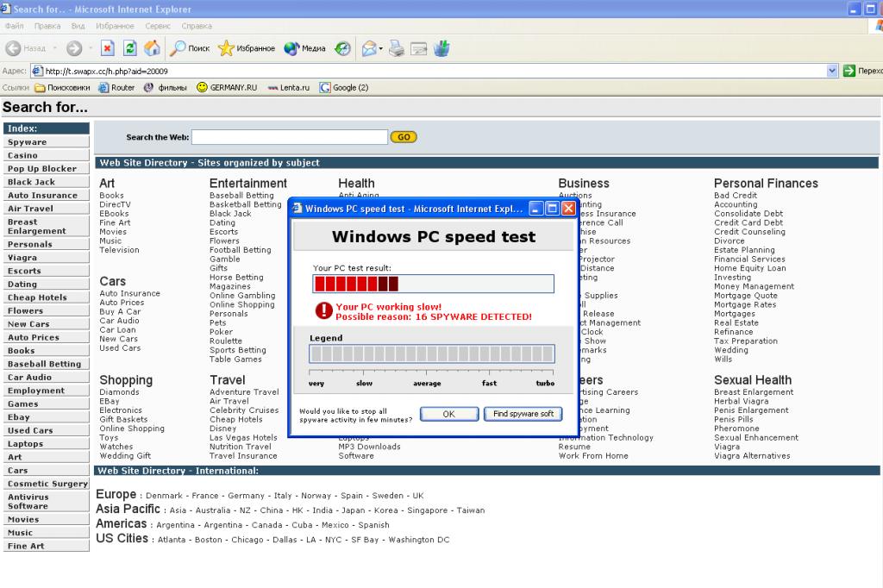Open the Home page icon

[152, 48]
